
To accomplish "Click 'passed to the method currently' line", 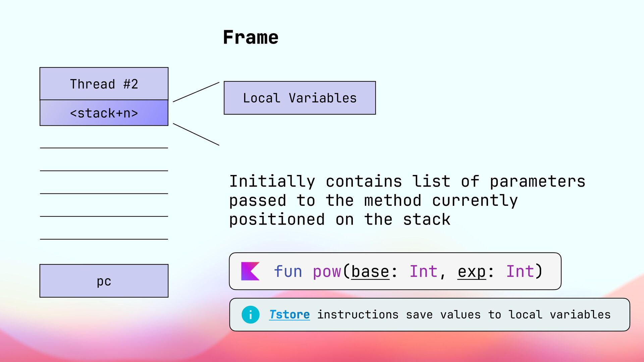I will pyautogui.click(x=373, y=200).
